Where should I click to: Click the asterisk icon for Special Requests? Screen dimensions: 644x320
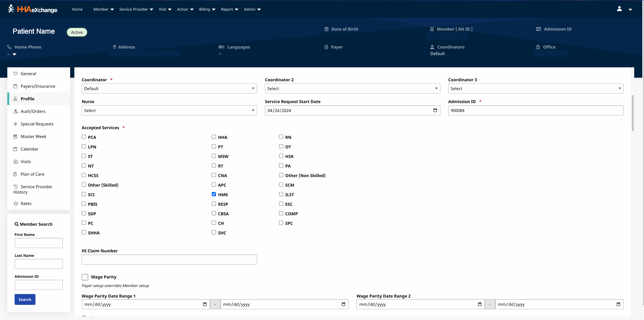point(15,124)
